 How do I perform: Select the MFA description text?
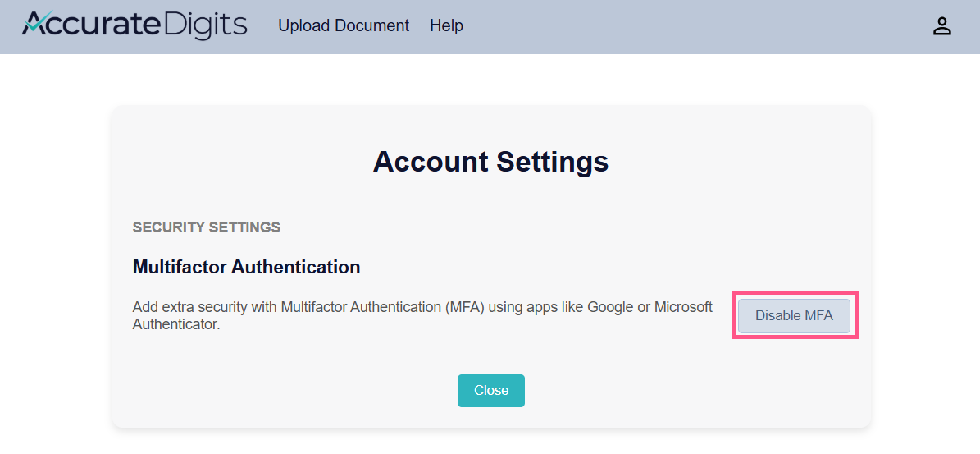pyautogui.click(x=422, y=316)
